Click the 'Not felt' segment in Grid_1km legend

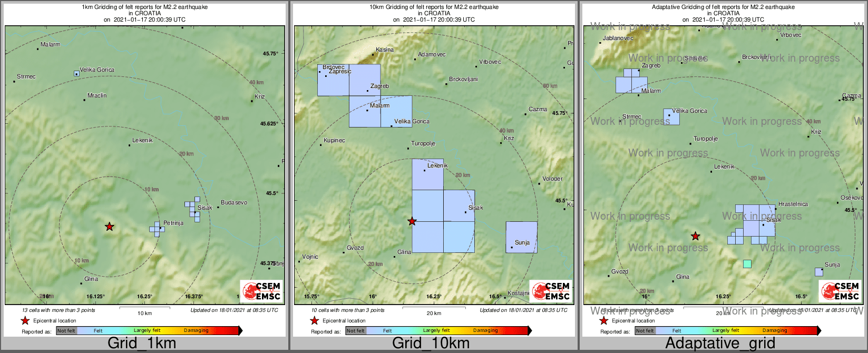click(66, 331)
